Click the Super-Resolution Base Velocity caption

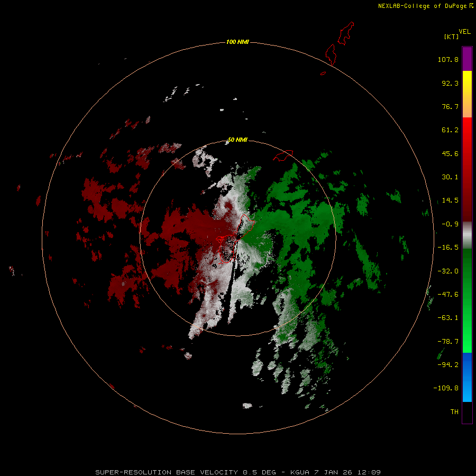tap(238, 472)
